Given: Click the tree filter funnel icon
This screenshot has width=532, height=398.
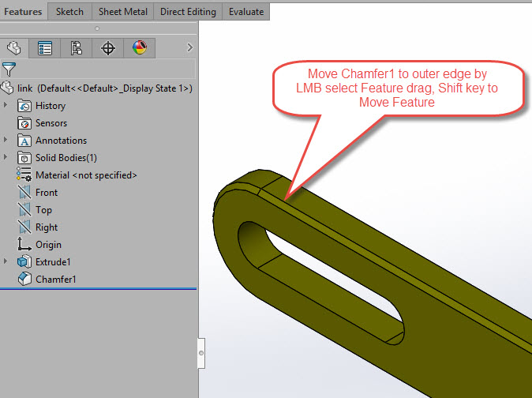Looking at the screenshot, I should point(9,69).
